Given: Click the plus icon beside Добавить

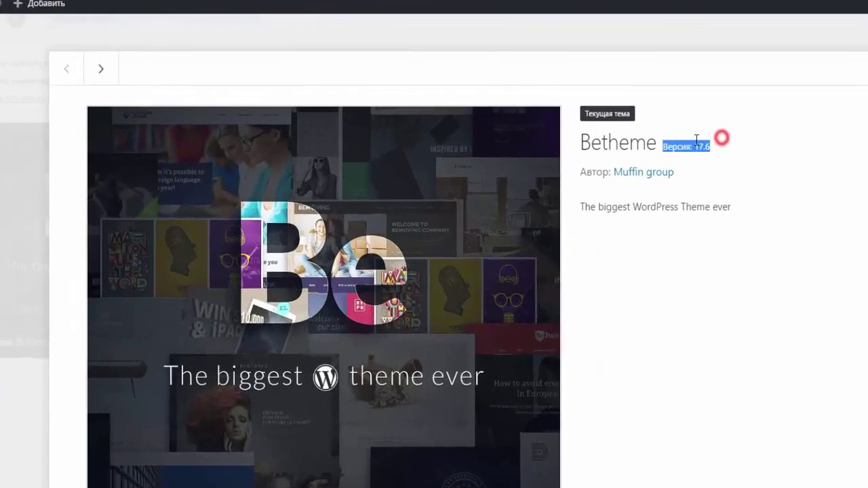Looking at the screenshot, I should [x=18, y=4].
